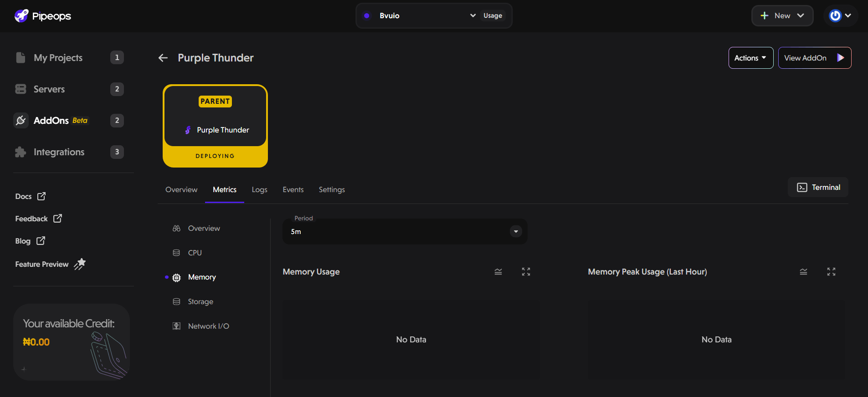This screenshot has height=397, width=868.
Task: Click the Memory chip icon
Action: click(x=177, y=278)
